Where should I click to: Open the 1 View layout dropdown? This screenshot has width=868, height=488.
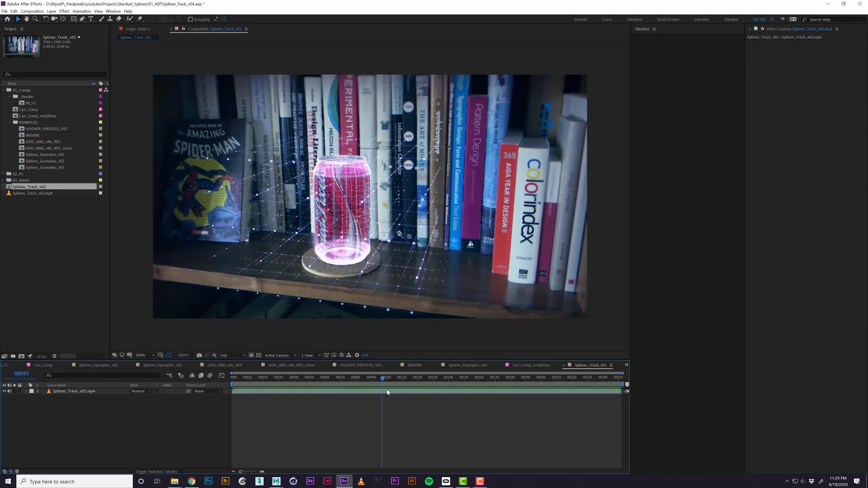(311, 355)
